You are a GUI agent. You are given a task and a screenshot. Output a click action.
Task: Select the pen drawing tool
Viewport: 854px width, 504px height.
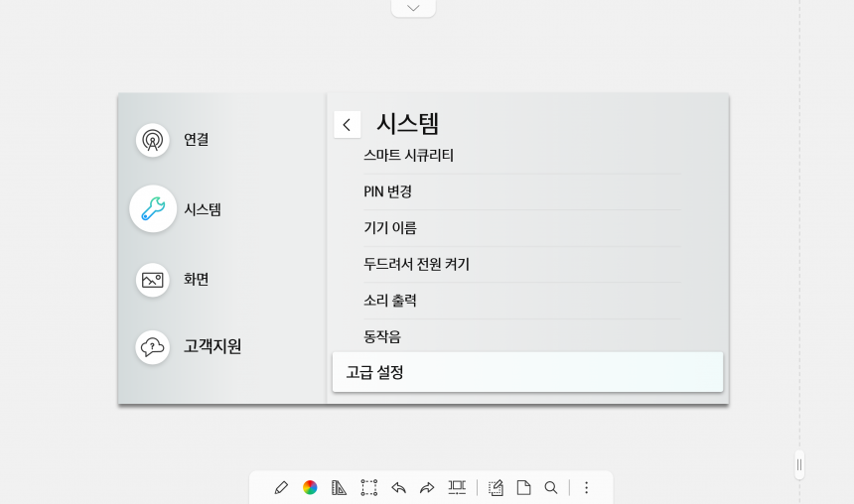[x=281, y=487]
